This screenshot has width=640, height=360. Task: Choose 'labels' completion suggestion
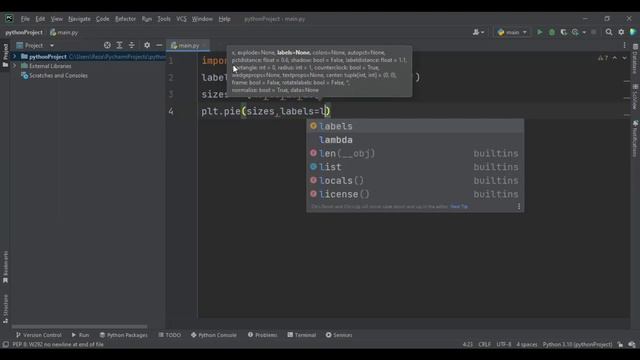click(x=415, y=126)
